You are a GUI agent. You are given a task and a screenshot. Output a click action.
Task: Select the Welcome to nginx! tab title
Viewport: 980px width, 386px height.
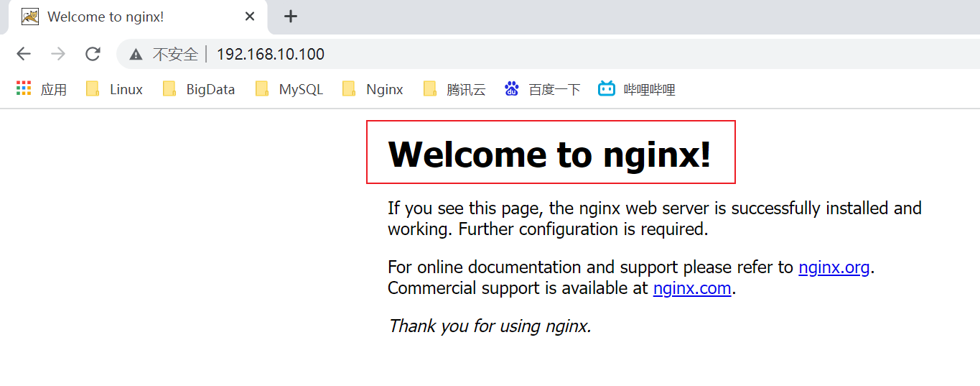(x=106, y=17)
